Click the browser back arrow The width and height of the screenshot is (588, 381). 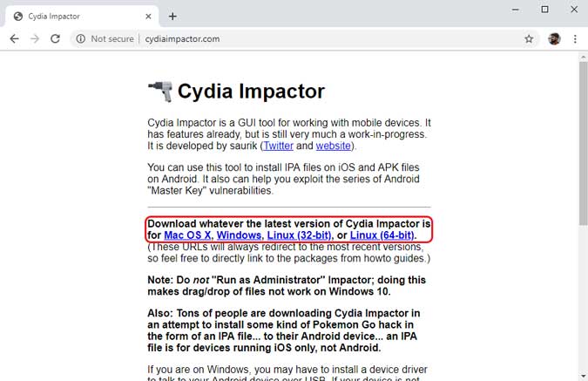tap(14, 39)
